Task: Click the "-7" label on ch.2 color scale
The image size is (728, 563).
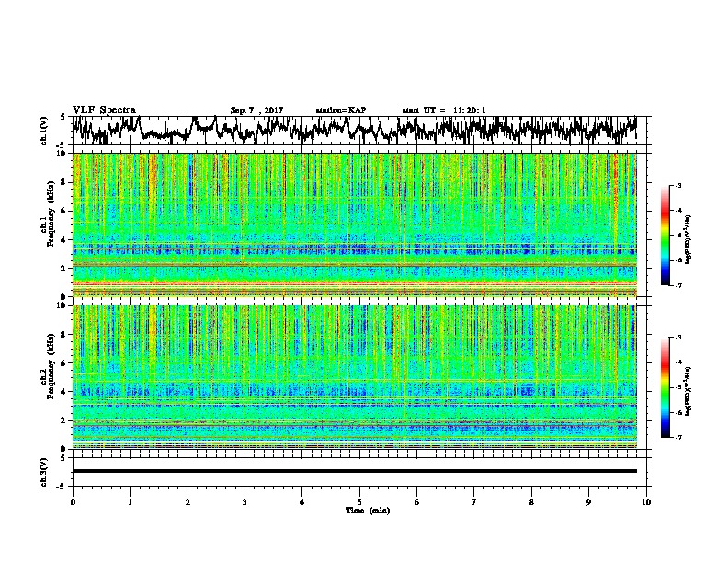Action: [678, 437]
